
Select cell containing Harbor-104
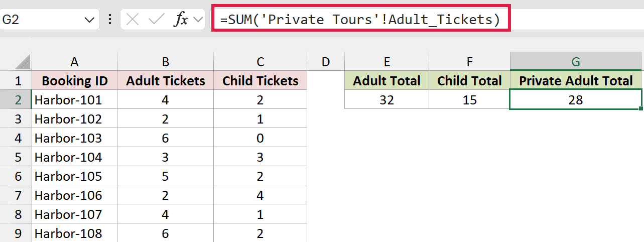(74, 157)
